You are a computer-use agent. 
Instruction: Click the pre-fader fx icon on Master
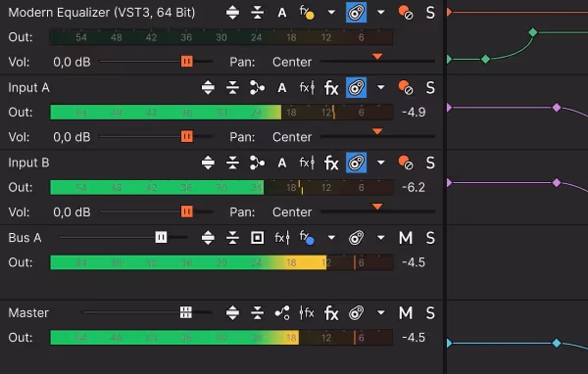(x=307, y=313)
